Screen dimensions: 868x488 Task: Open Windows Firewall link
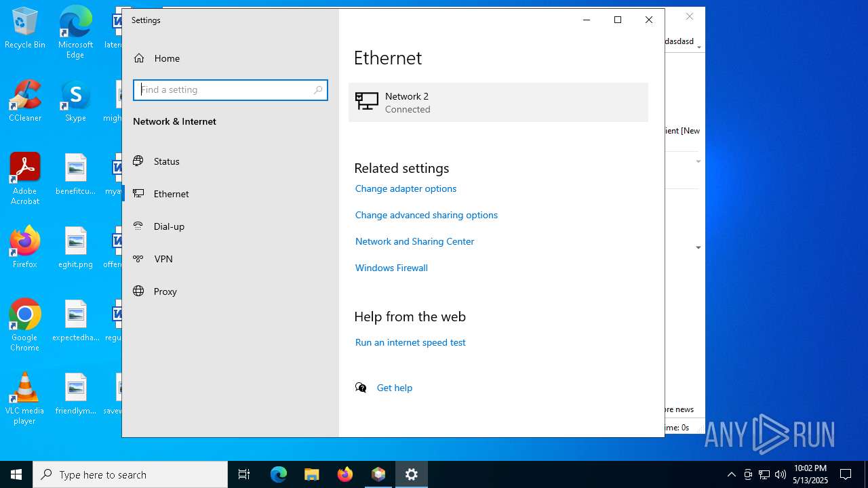(391, 268)
